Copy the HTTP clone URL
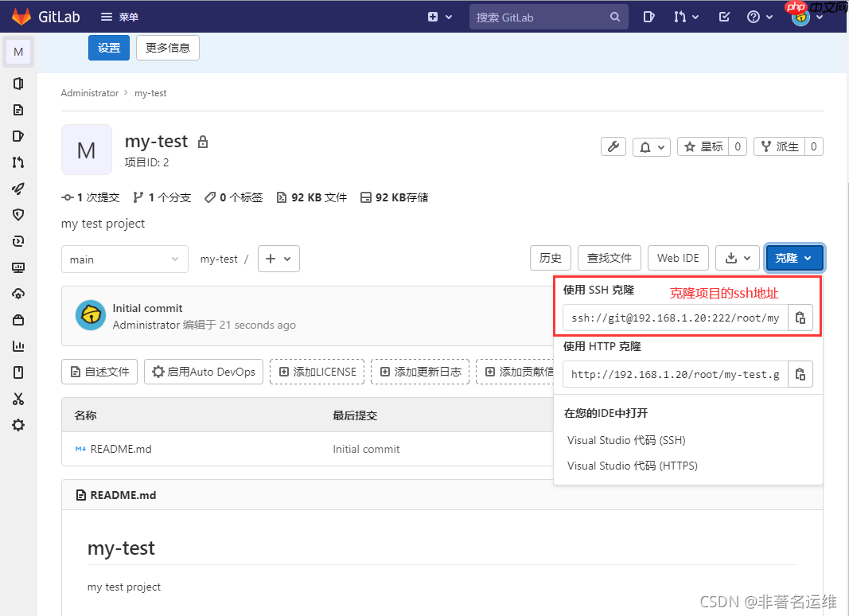 (x=800, y=374)
